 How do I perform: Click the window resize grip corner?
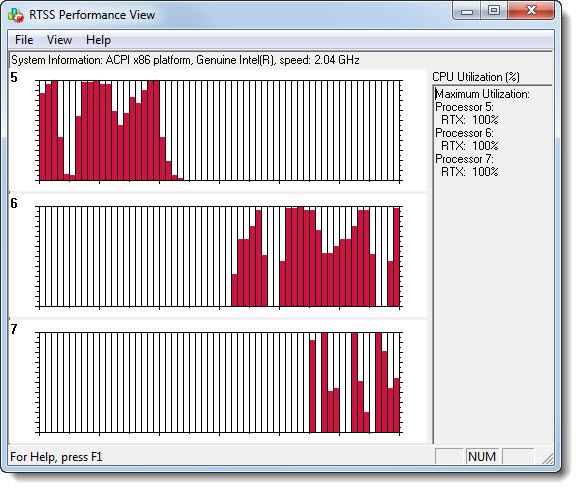pos(547,458)
